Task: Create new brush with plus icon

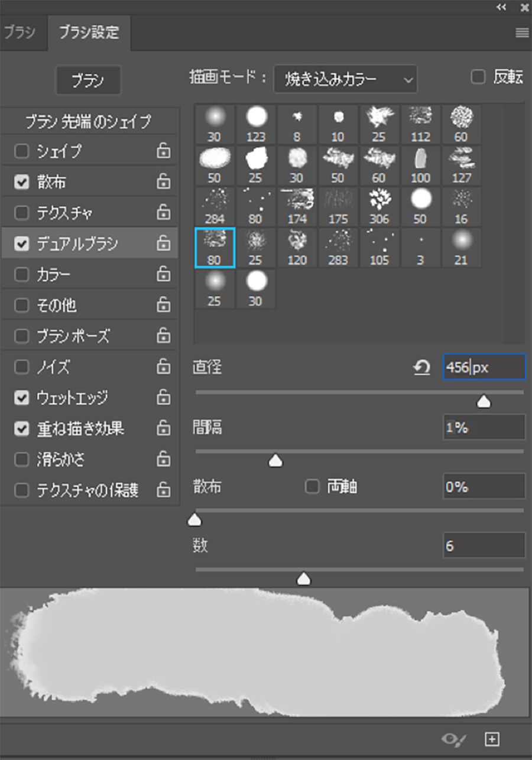Action: pyautogui.click(x=492, y=739)
